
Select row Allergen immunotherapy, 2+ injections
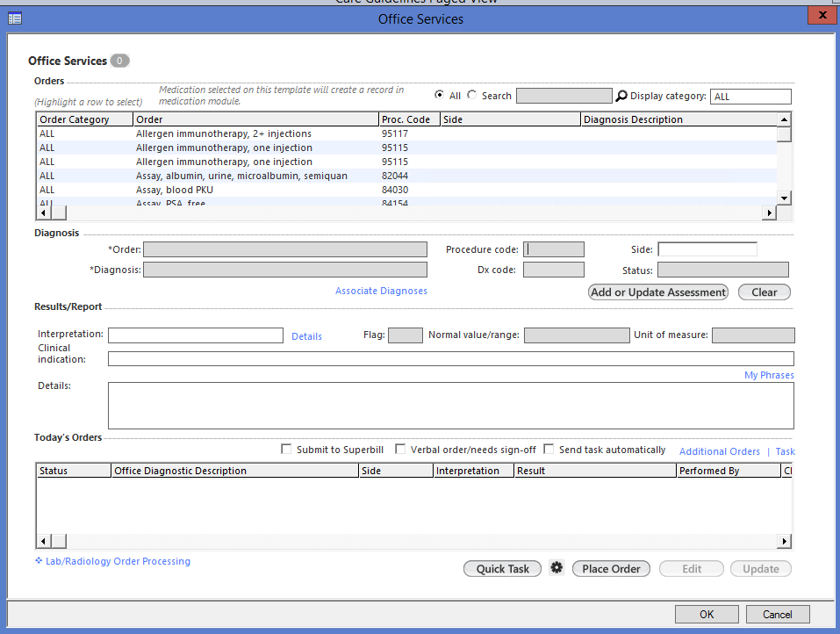coord(407,133)
